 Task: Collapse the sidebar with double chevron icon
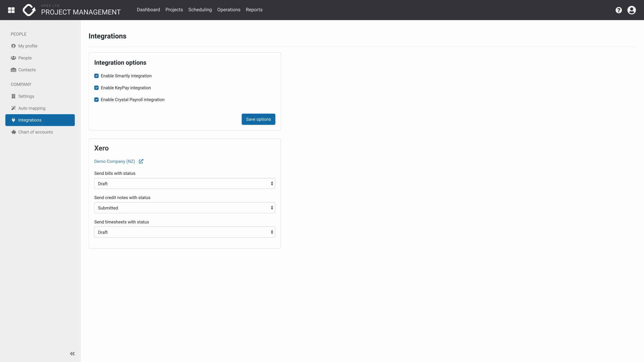[72, 354]
